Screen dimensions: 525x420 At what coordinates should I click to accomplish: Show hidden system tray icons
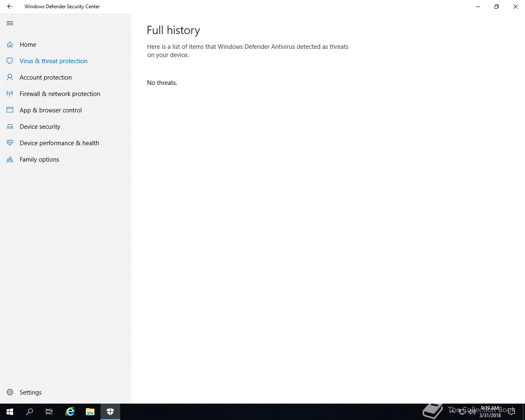pos(452,412)
